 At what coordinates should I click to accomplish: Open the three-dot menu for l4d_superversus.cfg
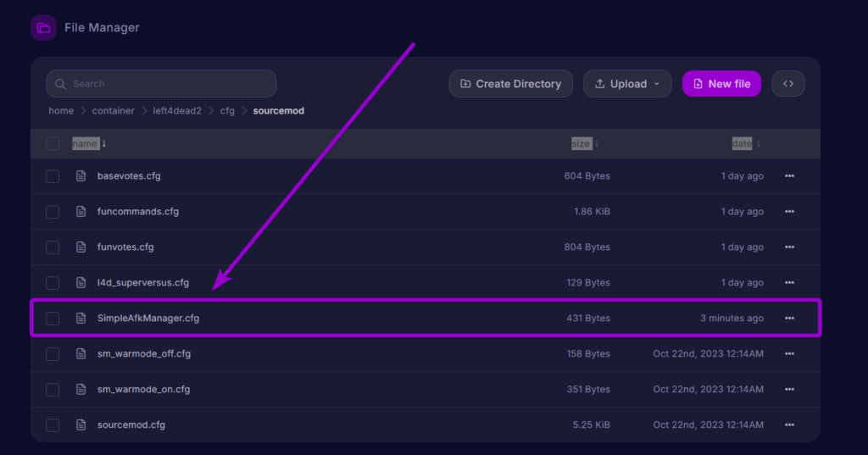[x=789, y=283]
